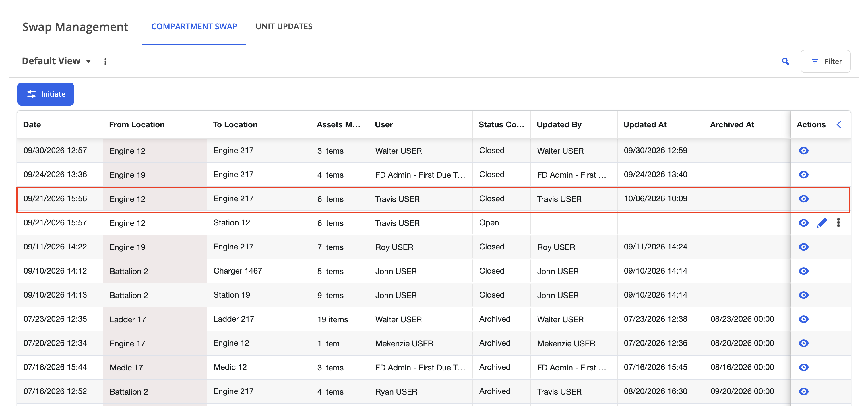The width and height of the screenshot is (868, 406).
Task: View the open 09/21/2026 15:57 swap
Action: click(x=803, y=222)
